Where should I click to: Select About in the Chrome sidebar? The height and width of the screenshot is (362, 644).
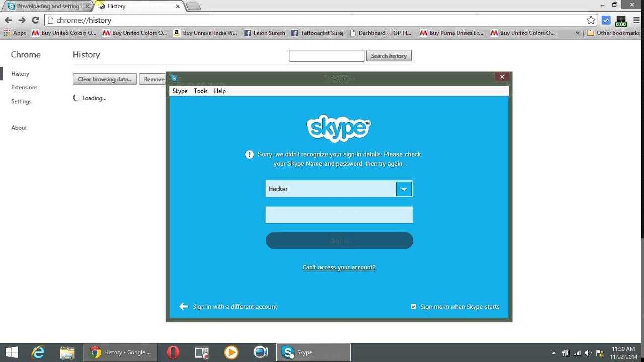[x=19, y=128]
